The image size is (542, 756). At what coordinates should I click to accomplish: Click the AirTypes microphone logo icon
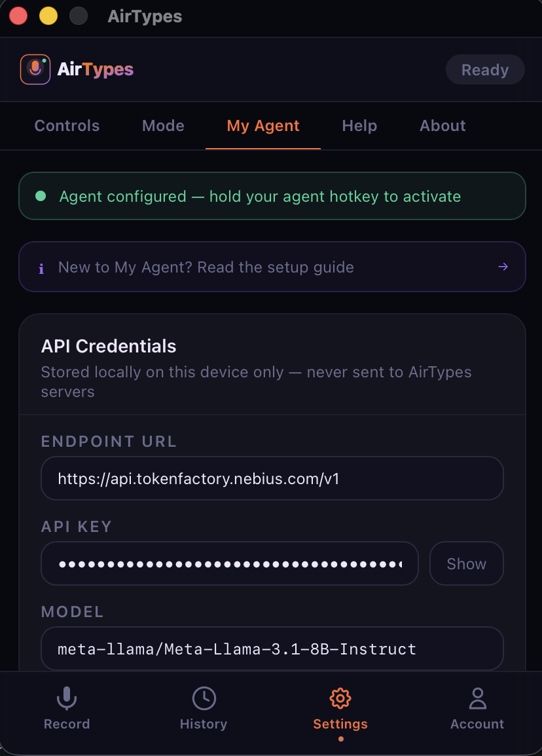35,69
